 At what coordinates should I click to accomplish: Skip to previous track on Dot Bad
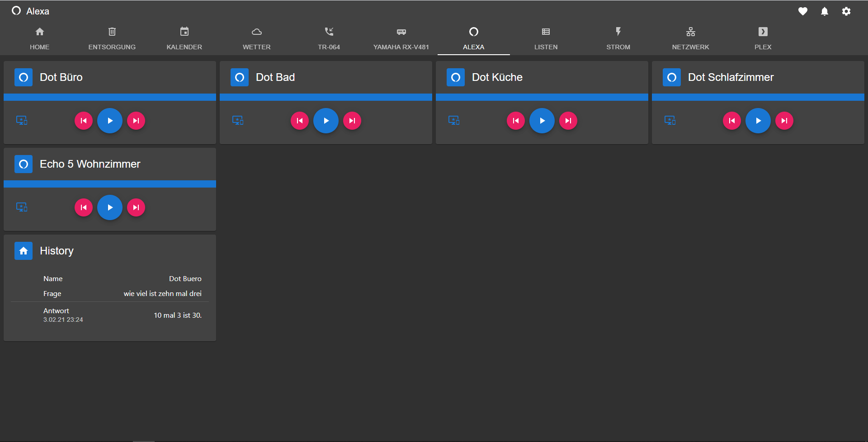pos(300,121)
